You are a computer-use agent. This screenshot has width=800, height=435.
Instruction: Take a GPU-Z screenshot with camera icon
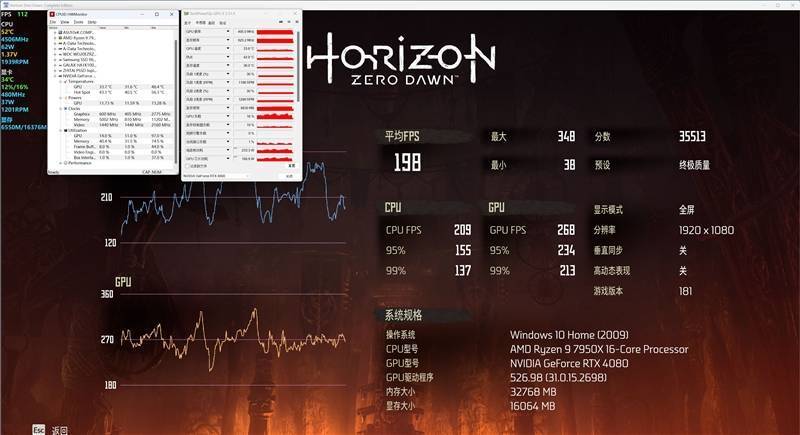pyautogui.click(x=281, y=22)
